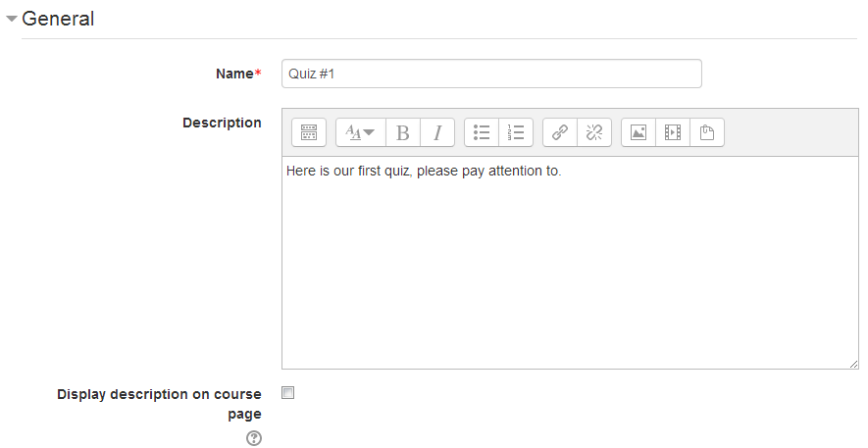Insert an image into description
The width and height of the screenshot is (868, 448).
coord(638,132)
